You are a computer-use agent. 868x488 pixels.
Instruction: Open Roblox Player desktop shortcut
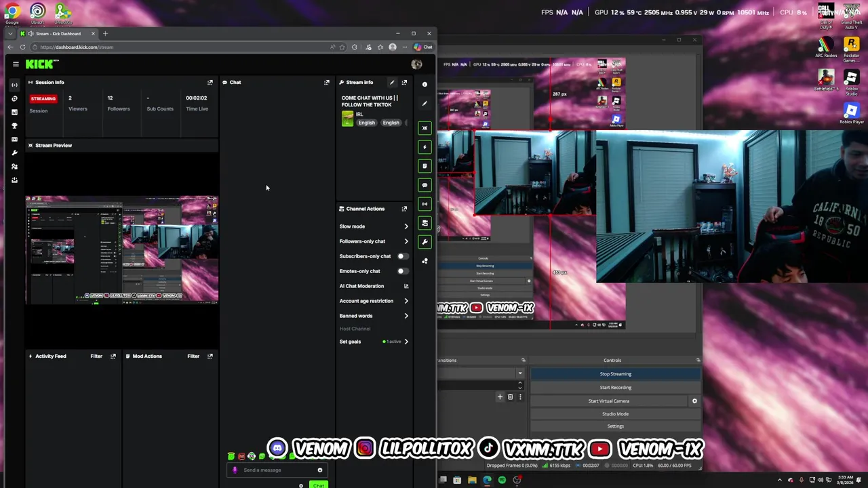point(851,113)
